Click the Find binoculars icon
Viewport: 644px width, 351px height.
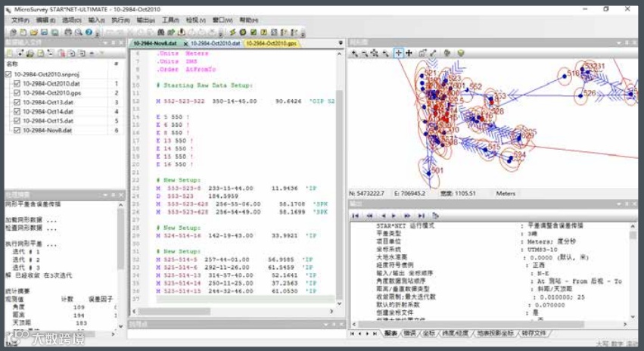(160, 32)
